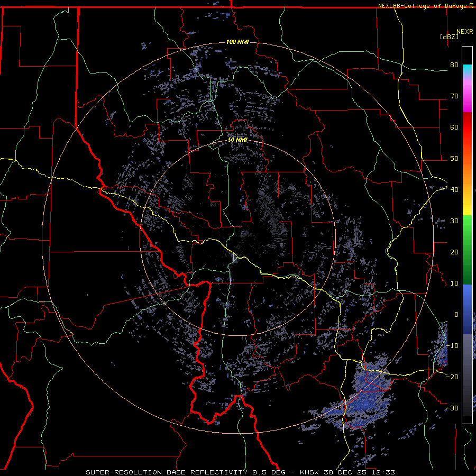Viewport: 476px width, 476px height.
Task: Click the -20 dBZ legend value
Action: [452, 377]
